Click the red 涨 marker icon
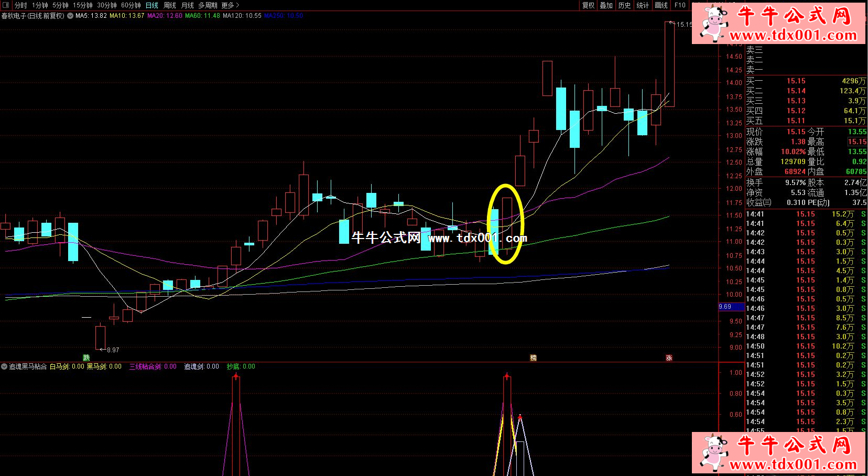 pos(669,358)
